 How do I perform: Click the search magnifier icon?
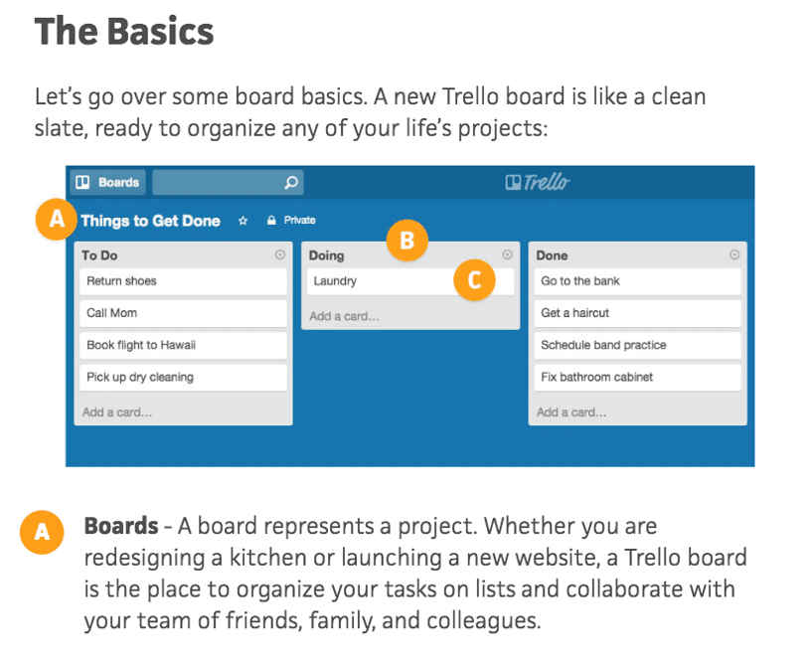(x=290, y=183)
